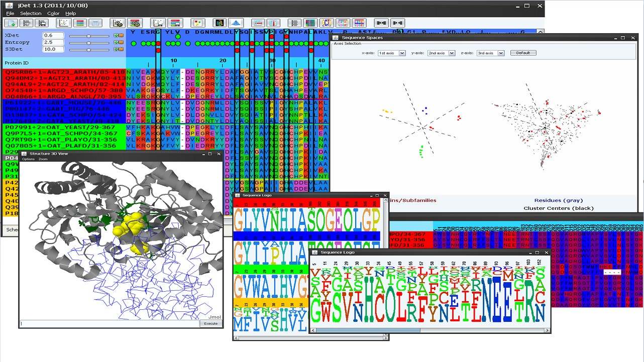644x362 pixels.
Task: Click the text lines list toolbar icon
Action: tap(294, 23)
